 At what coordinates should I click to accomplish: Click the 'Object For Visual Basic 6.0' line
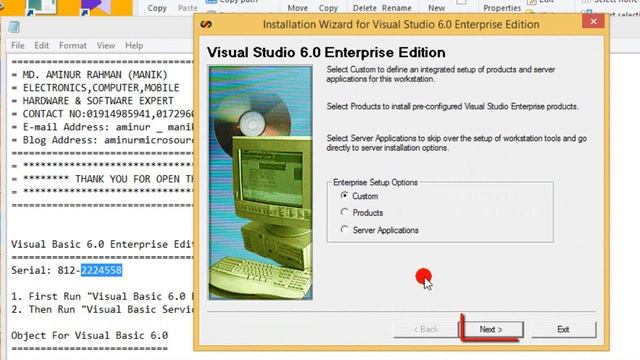(x=89, y=336)
